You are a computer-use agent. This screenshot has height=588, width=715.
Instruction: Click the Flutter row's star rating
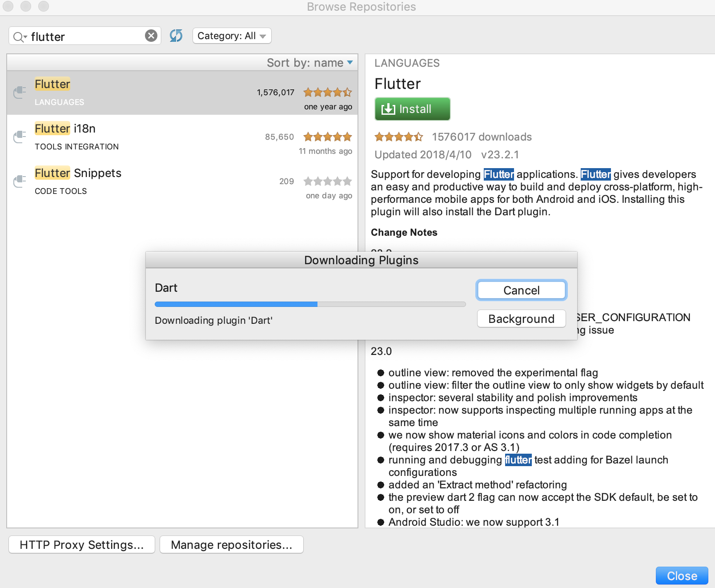click(x=328, y=93)
